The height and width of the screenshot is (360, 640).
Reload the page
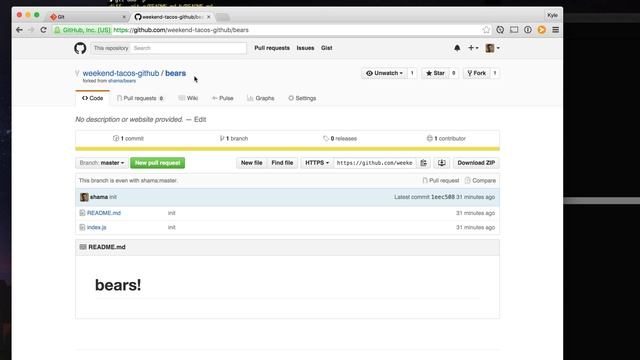(43, 30)
